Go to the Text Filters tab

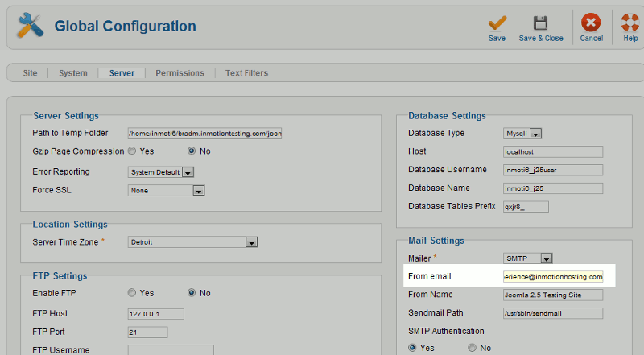coord(246,73)
